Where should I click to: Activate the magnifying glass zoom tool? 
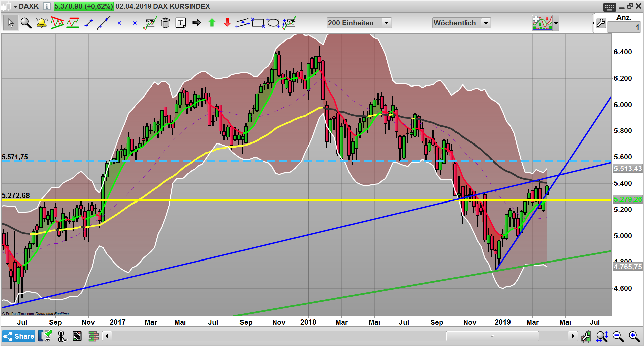(26, 23)
